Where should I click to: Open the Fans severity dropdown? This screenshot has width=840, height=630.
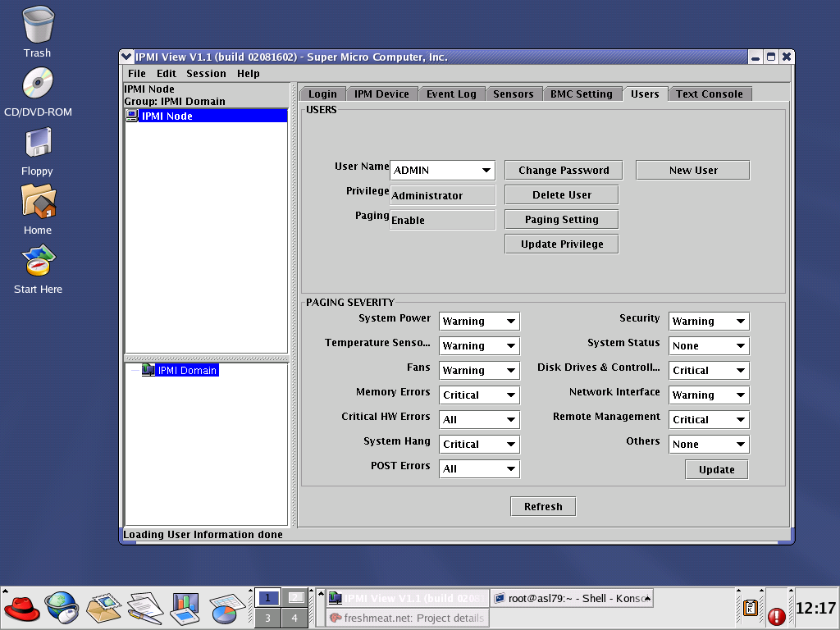point(479,371)
